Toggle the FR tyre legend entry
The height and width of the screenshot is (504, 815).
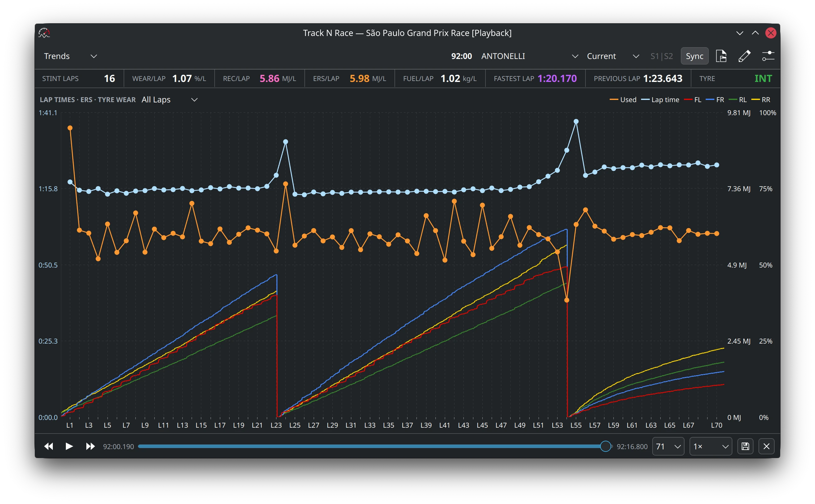(x=715, y=100)
